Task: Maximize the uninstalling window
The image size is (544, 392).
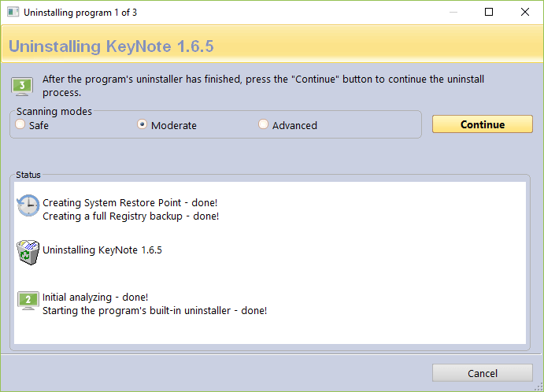Action: pyautogui.click(x=489, y=13)
